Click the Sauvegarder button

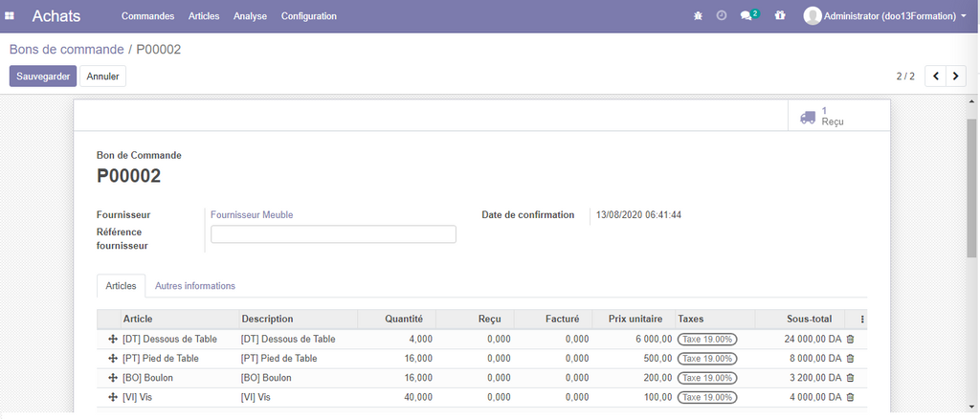click(43, 76)
